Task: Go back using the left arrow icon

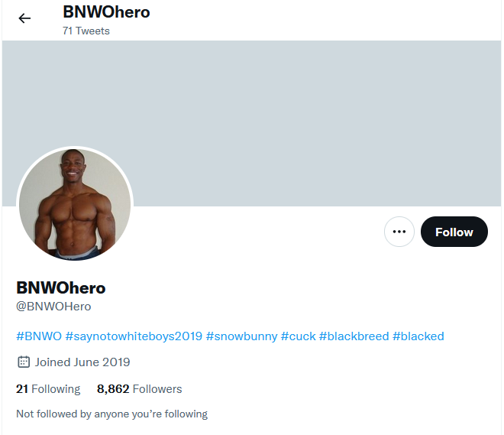Action: pos(24,18)
